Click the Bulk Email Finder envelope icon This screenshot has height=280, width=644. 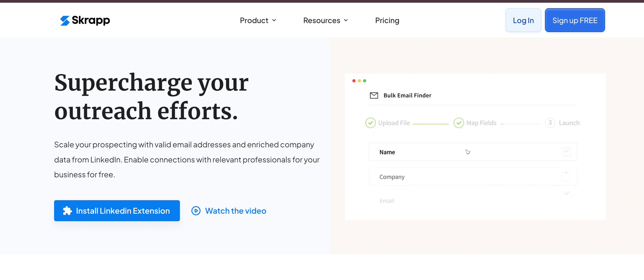tap(374, 95)
